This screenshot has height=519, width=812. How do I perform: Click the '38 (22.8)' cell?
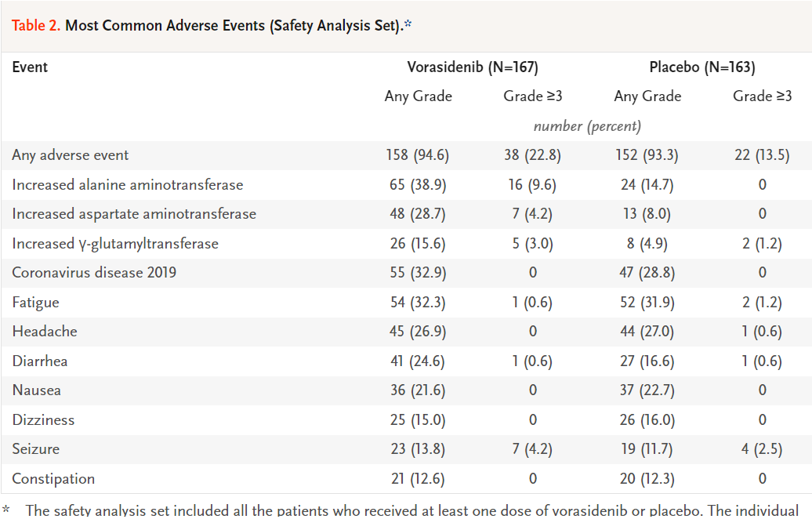[532, 155]
